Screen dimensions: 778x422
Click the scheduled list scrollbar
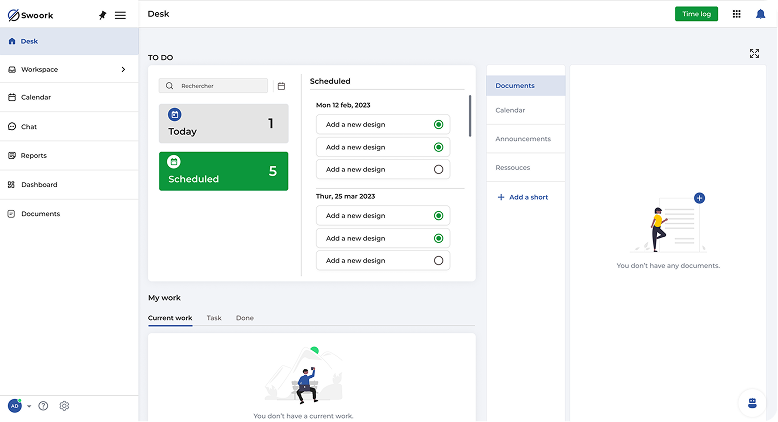click(470, 116)
